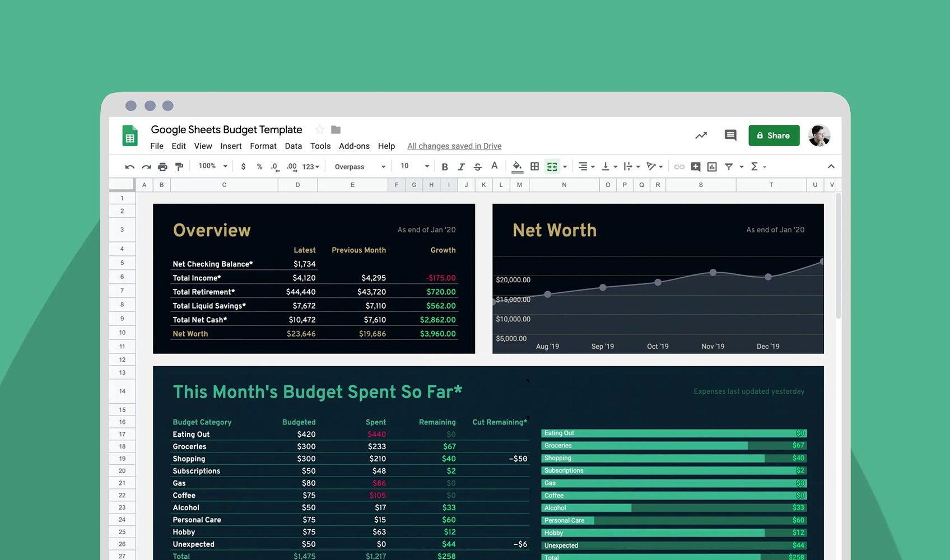Click the insert comment icon in the toolbar
Screen dimensions: 950x560
[x=696, y=166]
